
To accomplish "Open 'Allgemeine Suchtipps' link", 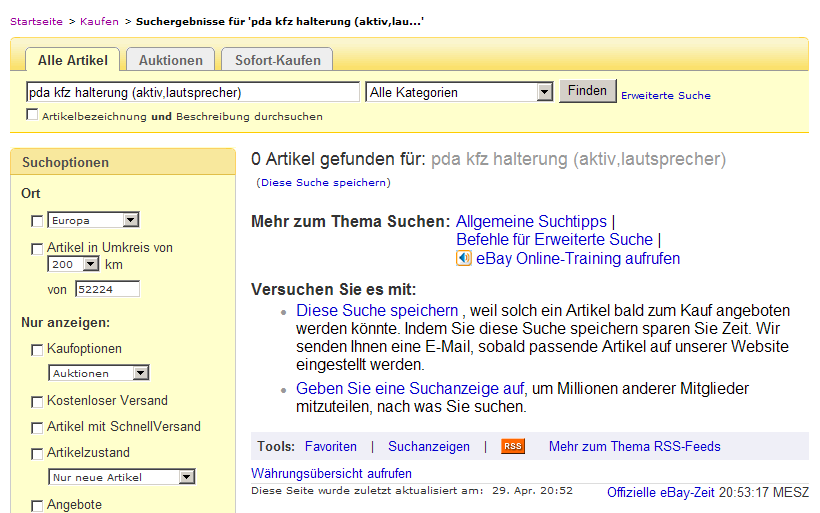I will tap(531, 221).
